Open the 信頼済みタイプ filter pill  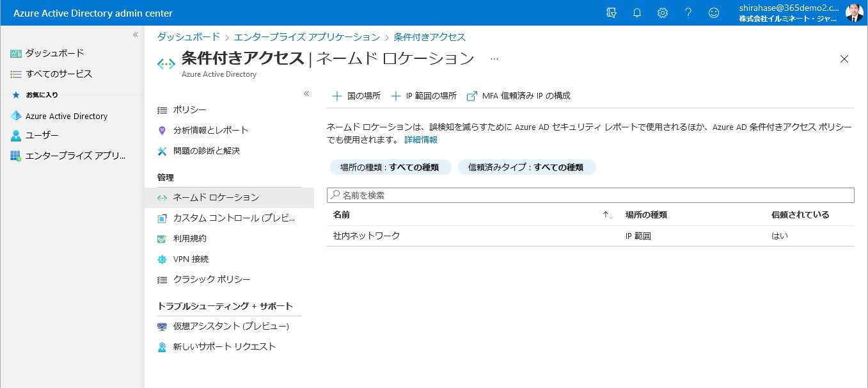(526, 167)
